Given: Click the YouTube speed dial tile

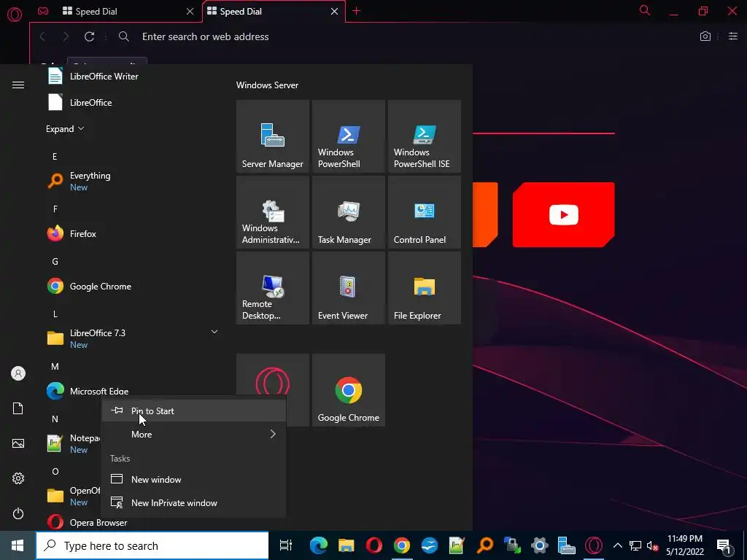Looking at the screenshot, I should [x=564, y=215].
